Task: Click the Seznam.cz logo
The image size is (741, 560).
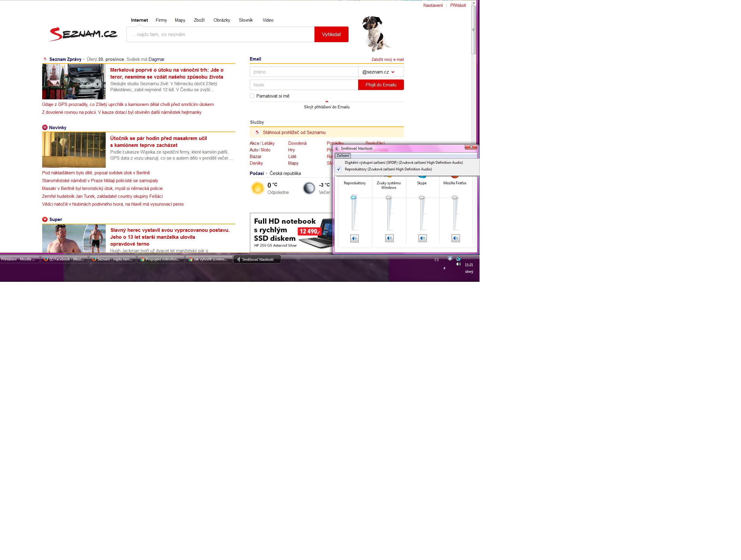Action: coord(83,34)
